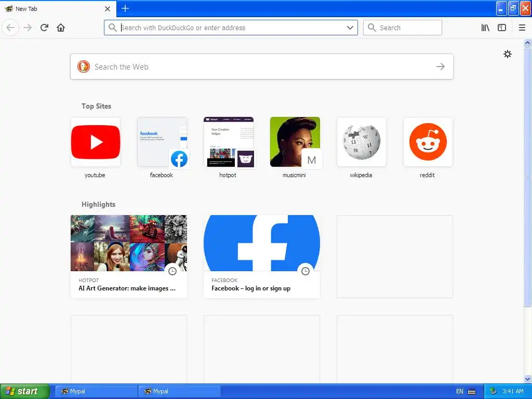
Task: Open the musicmini top site tile
Action: (x=295, y=142)
